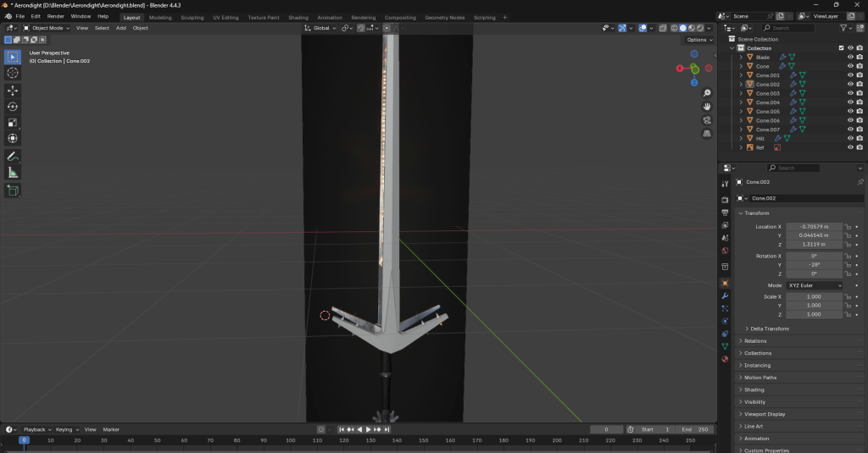Click the Location X value field
The image size is (868, 453).
click(814, 227)
